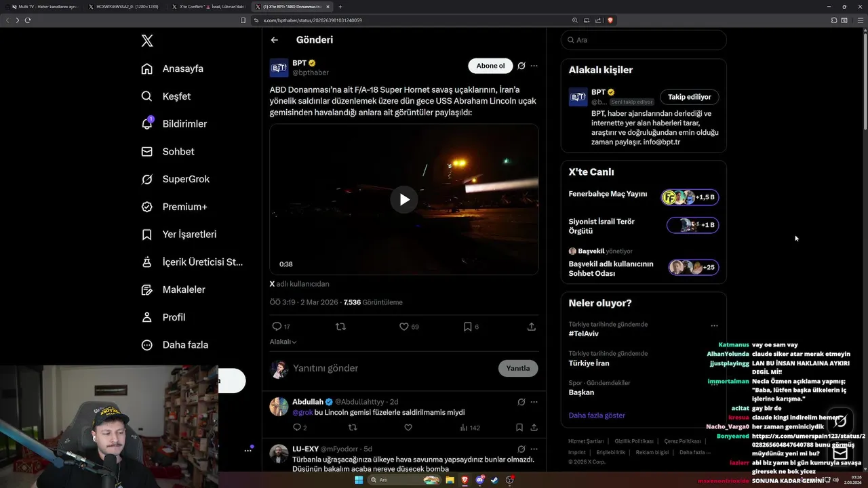The height and width of the screenshot is (488, 868).
Task: Open Daha fazla menu in sidebar
Action: click(x=176, y=345)
